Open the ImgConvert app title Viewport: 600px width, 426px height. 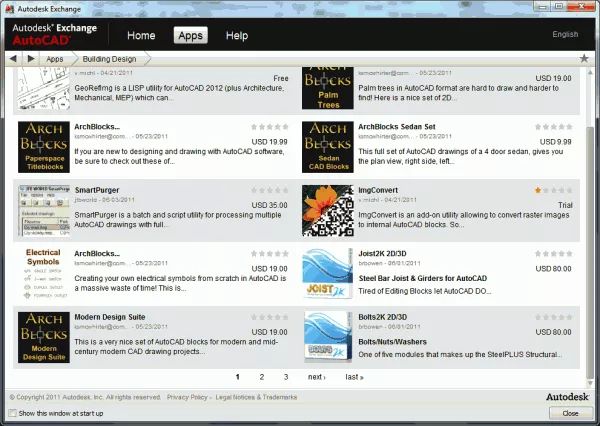click(x=378, y=190)
